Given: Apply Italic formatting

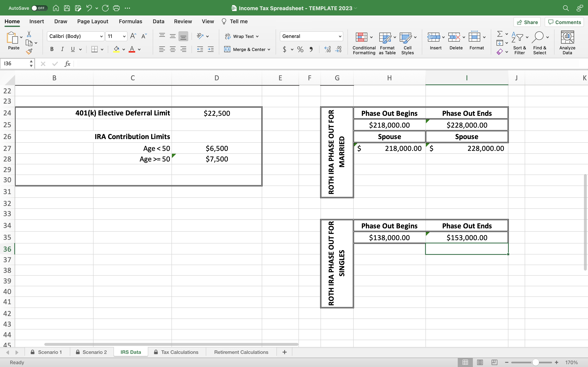Looking at the screenshot, I should (x=62, y=49).
